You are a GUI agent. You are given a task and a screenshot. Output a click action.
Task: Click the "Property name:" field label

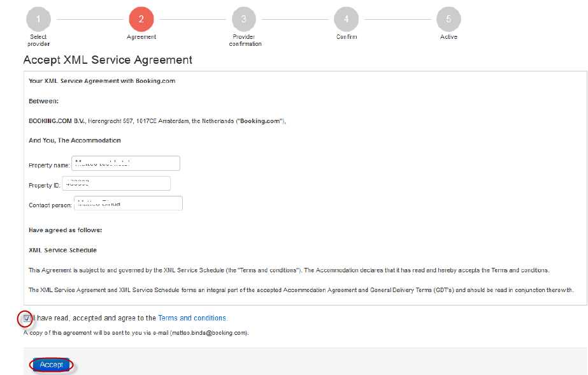click(x=49, y=165)
